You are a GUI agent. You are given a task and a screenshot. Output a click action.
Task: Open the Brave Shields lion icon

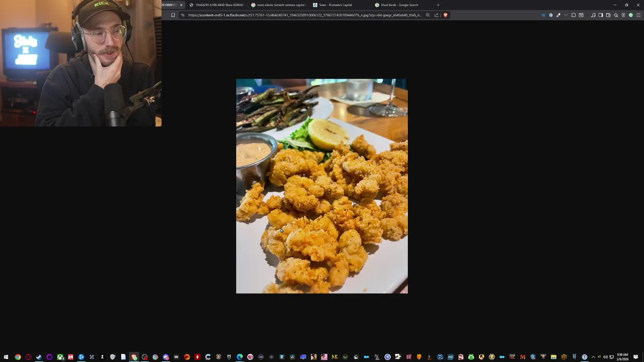[x=445, y=15]
